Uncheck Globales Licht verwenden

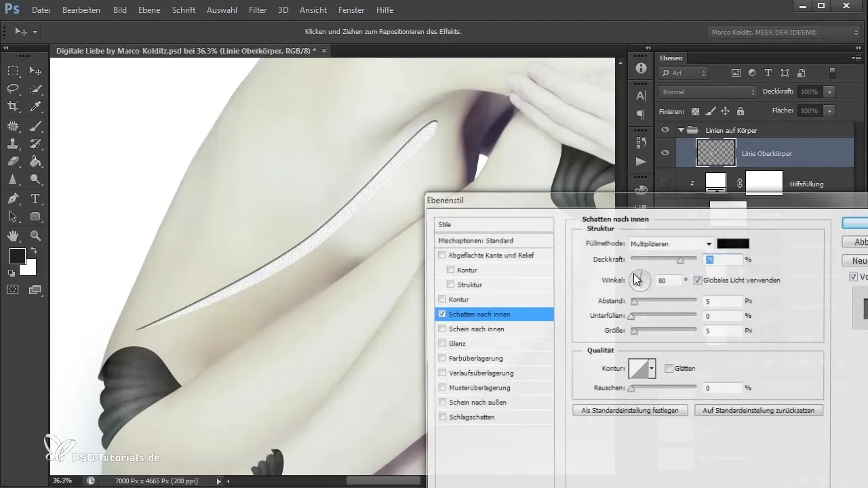click(x=698, y=280)
